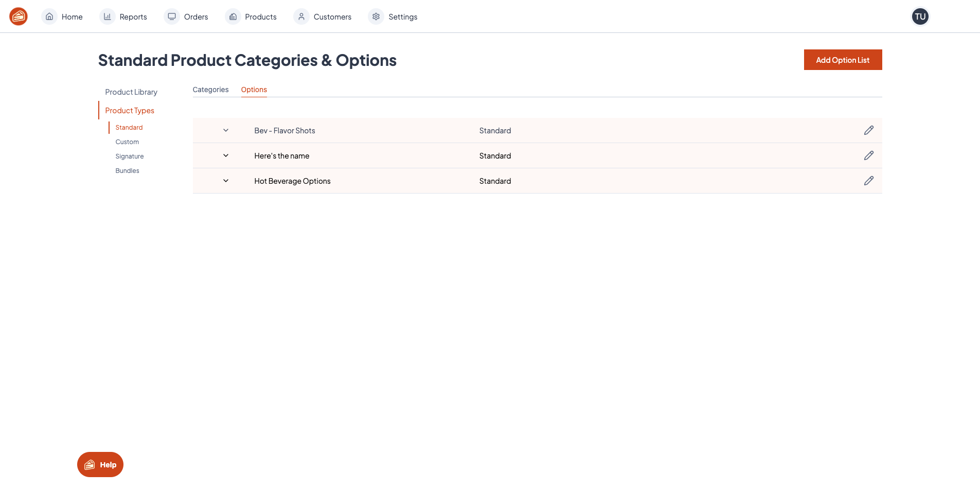
Task: Click the Standard Product Categories & Options heading
Action: click(x=247, y=60)
